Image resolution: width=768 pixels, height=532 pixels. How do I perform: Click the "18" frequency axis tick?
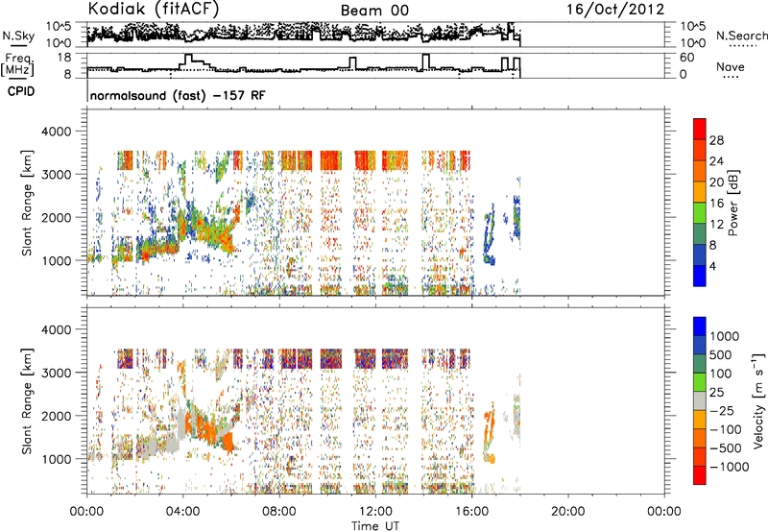click(x=64, y=58)
